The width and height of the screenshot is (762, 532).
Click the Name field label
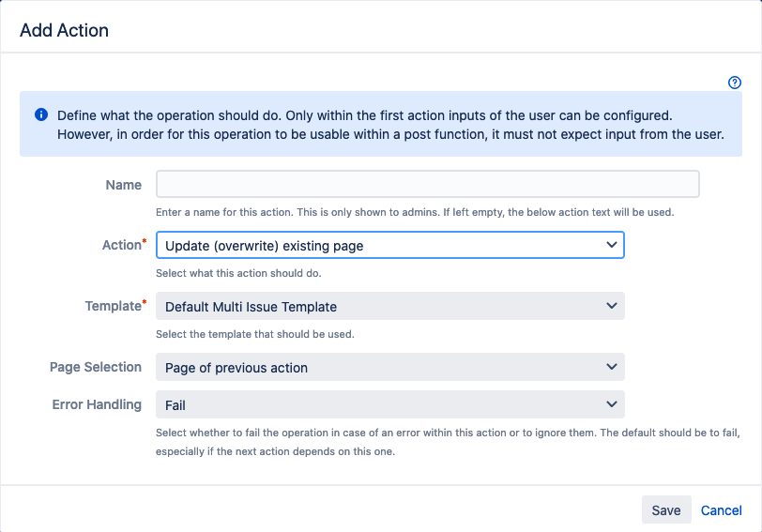(124, 185)
